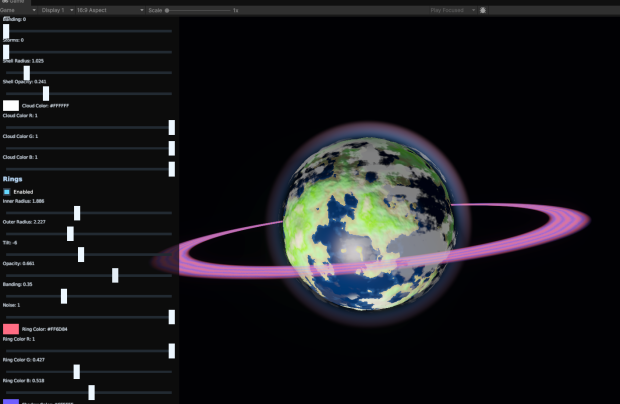Click the Tilt: -6 slider handle
Screen dimensions: 620x404
(x=81, y=255)
